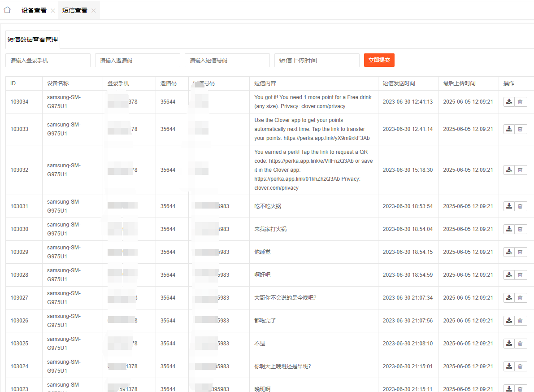This screenshot has width=534, height=392.
Task: Open the 短信上传时间 date picker field
Action: (x=317, y=61)
